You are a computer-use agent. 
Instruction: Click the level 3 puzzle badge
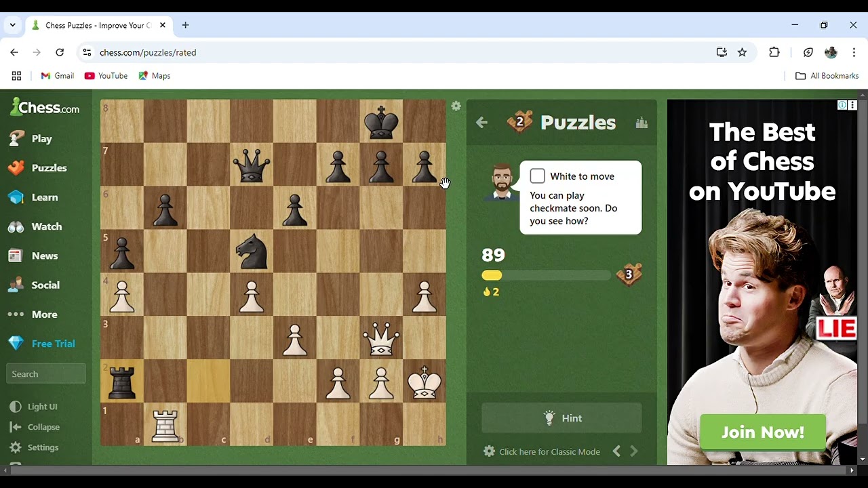tap(629, 274)
